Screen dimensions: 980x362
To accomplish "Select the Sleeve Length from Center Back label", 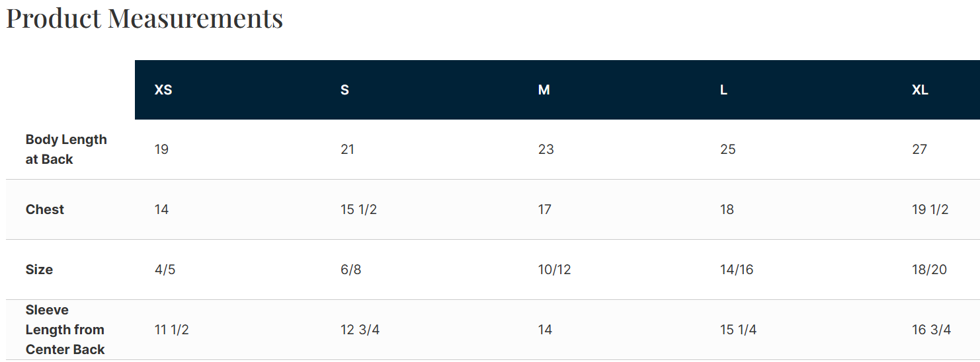I will tap(65, 330).
